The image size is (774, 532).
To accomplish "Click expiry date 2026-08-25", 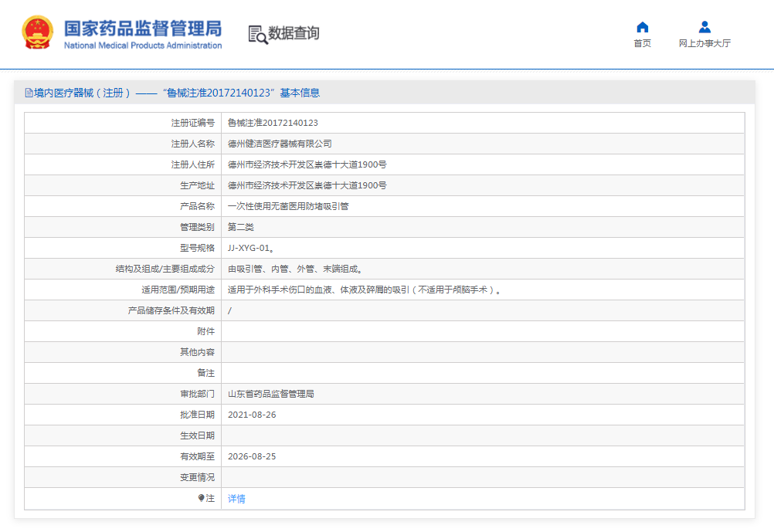I will (x=252, y=456).
